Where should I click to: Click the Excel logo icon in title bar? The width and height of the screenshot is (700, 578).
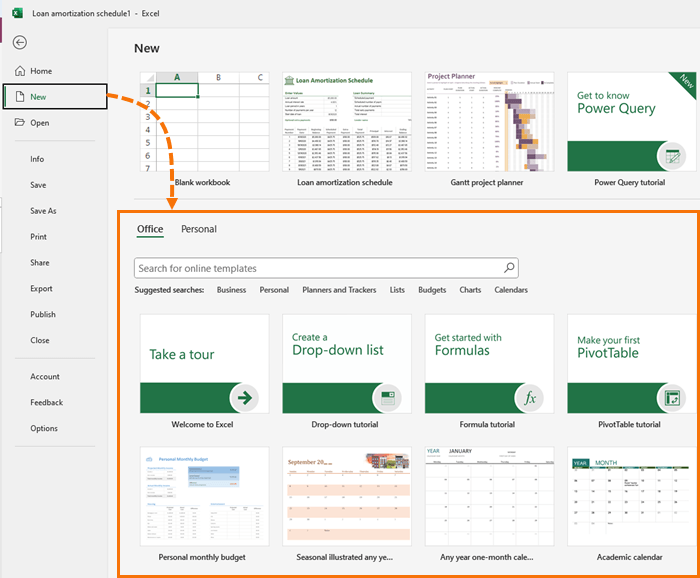(17, 13)
